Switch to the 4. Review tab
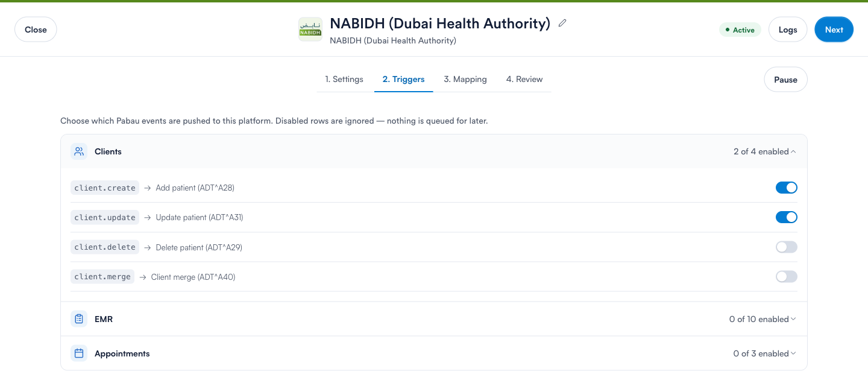 (x=524, y=79)
